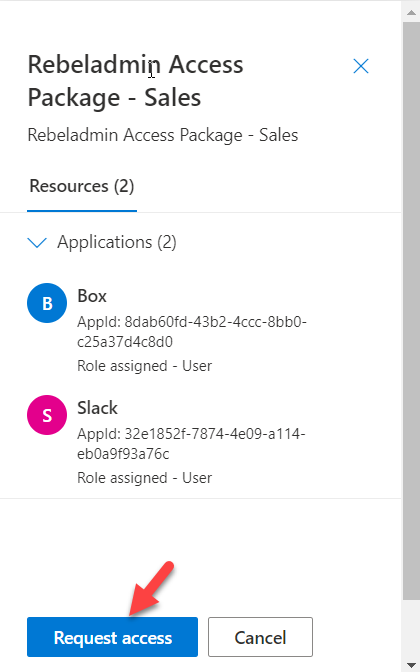This screenshot has width=420, height=672.
Task: Select the Box application name
Action: tap(92, 296)
